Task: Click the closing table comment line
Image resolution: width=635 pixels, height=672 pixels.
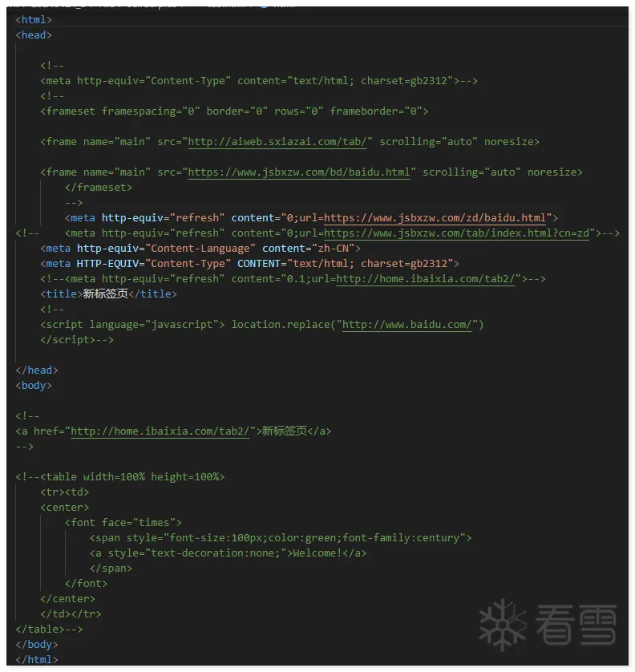Action: click(x=49, y=629)
